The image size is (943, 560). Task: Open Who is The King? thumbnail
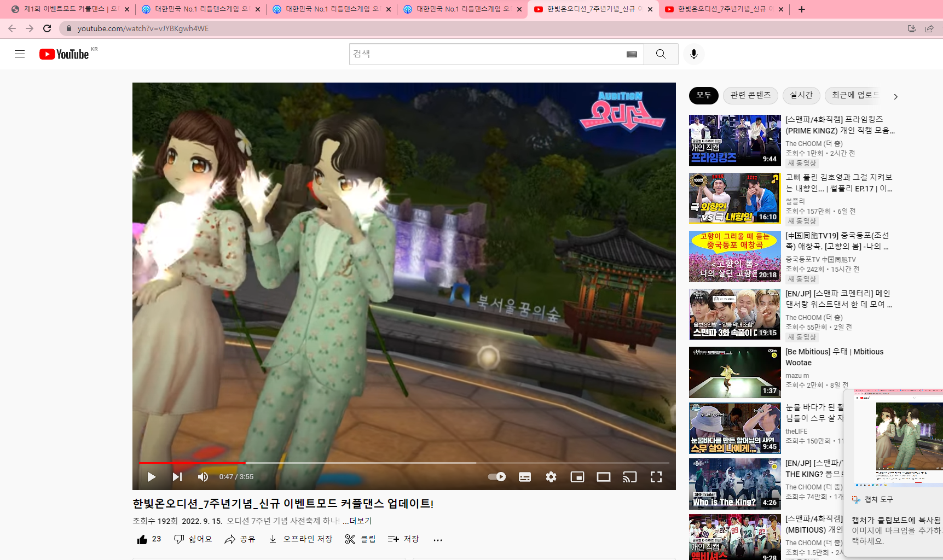735,484
